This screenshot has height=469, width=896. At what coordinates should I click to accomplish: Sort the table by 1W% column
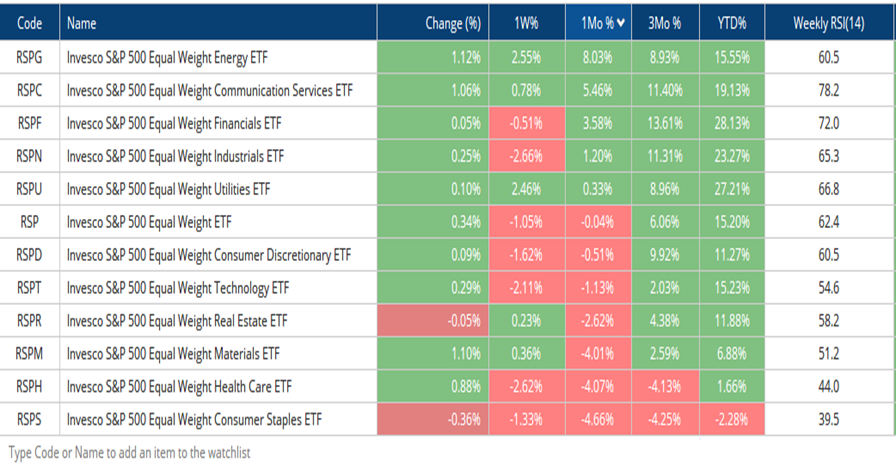tap(525, 24)
